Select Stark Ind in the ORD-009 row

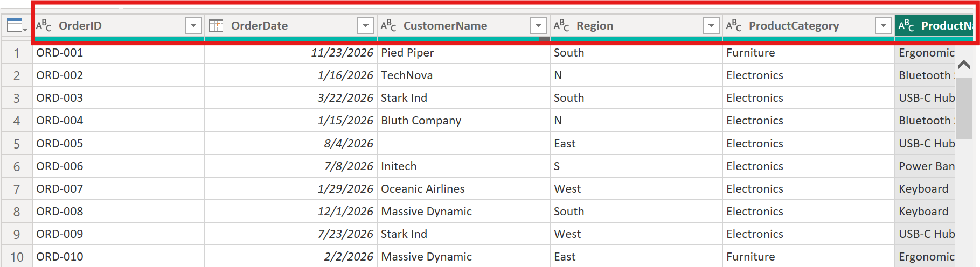464,234
